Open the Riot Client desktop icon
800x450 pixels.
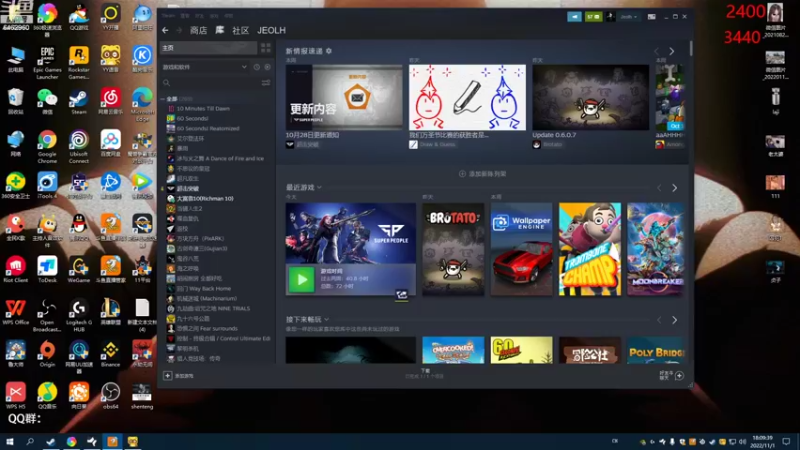click(x=15, y=269)
